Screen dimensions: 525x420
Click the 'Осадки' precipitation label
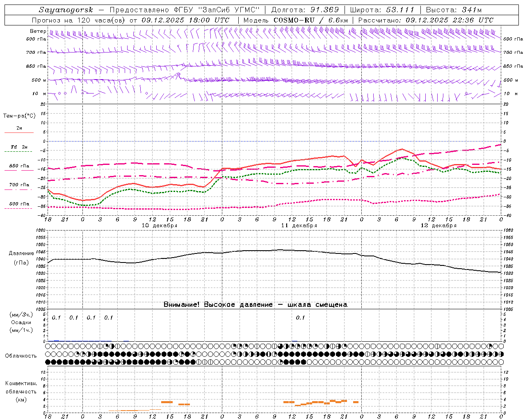coord(21,322)
